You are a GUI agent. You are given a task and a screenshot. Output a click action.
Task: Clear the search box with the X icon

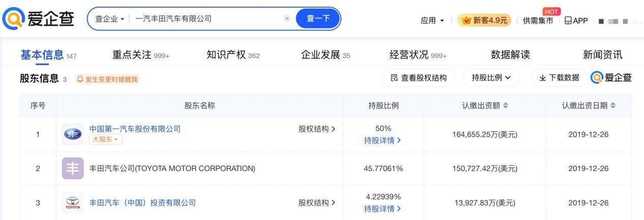click(287, 19)
